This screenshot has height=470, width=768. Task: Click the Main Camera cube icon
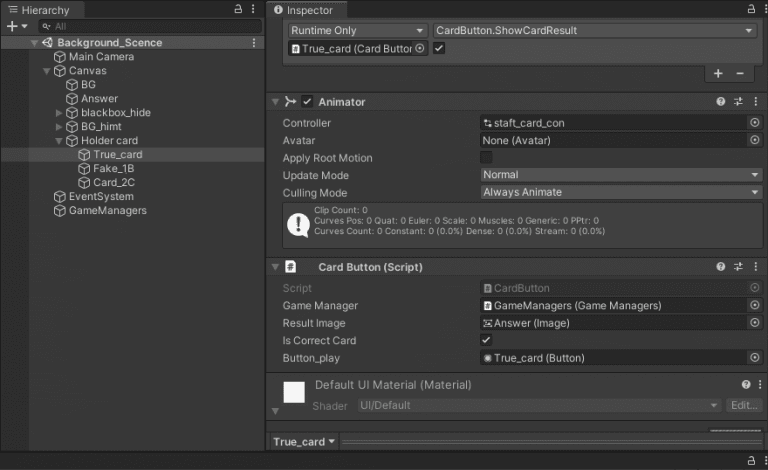[x=60, y=57]
